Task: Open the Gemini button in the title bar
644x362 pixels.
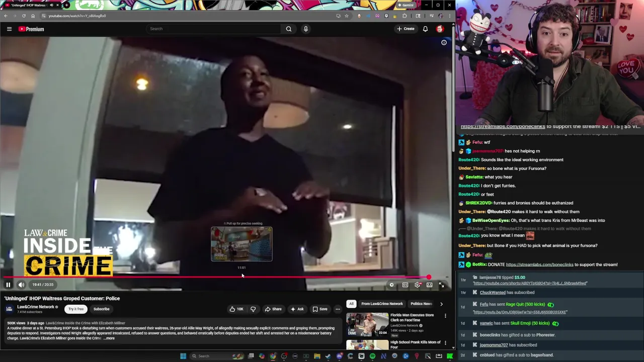Action: tap(406, 5)
